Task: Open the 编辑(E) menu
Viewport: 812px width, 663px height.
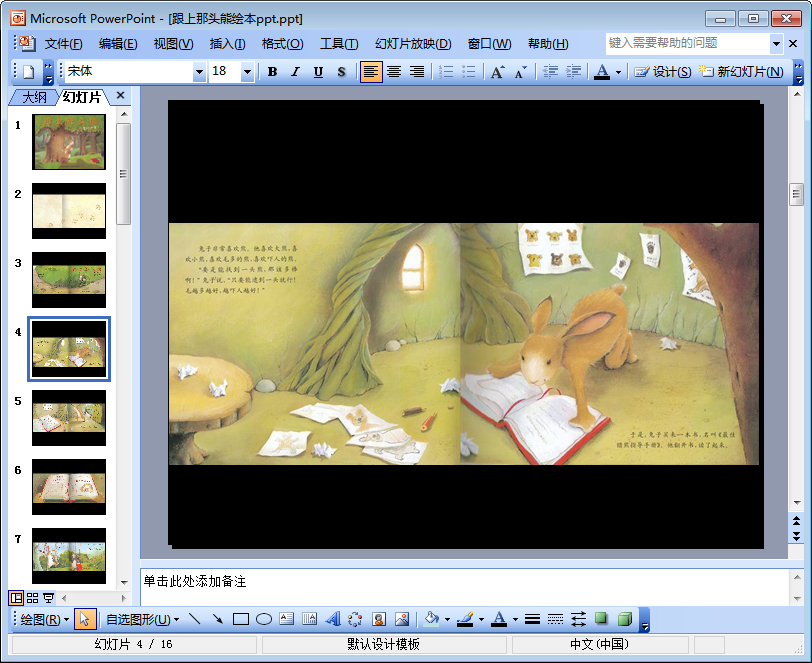Action: tap(118, 44)
